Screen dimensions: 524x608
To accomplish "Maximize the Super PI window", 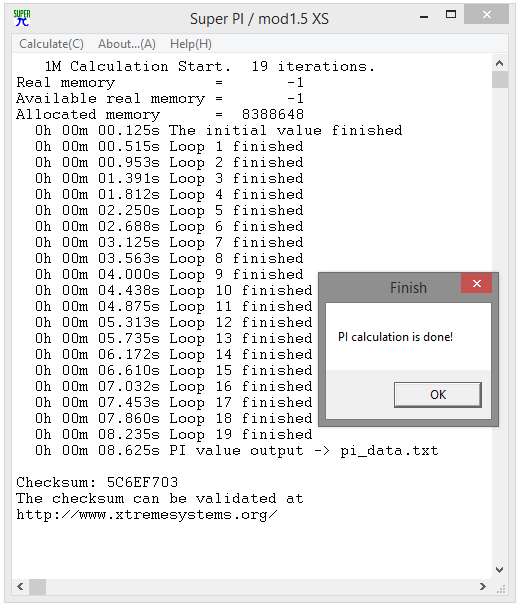I will (x=451, y=16).
